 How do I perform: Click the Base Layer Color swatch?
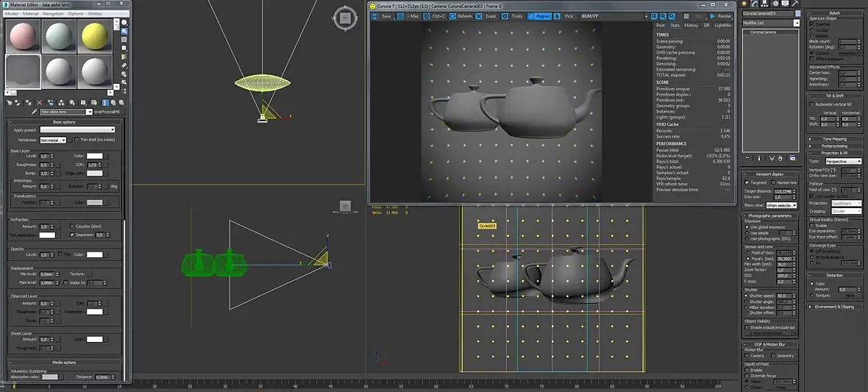[95, 156]
